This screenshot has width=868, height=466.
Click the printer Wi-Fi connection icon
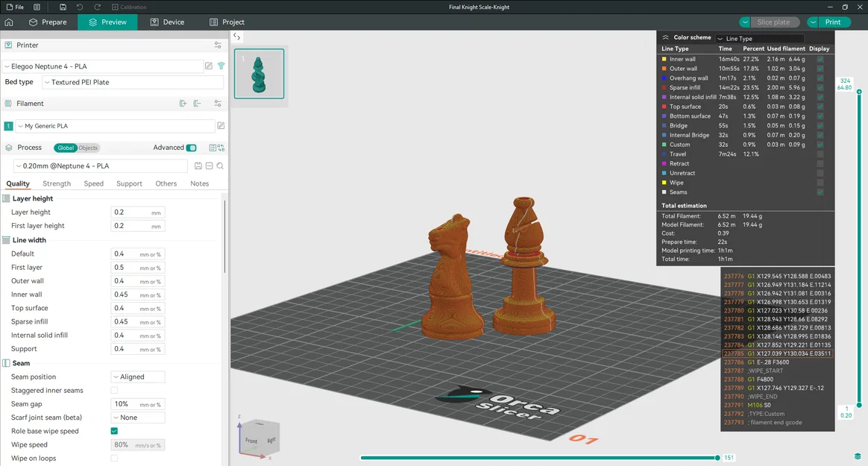pos(221,66)
